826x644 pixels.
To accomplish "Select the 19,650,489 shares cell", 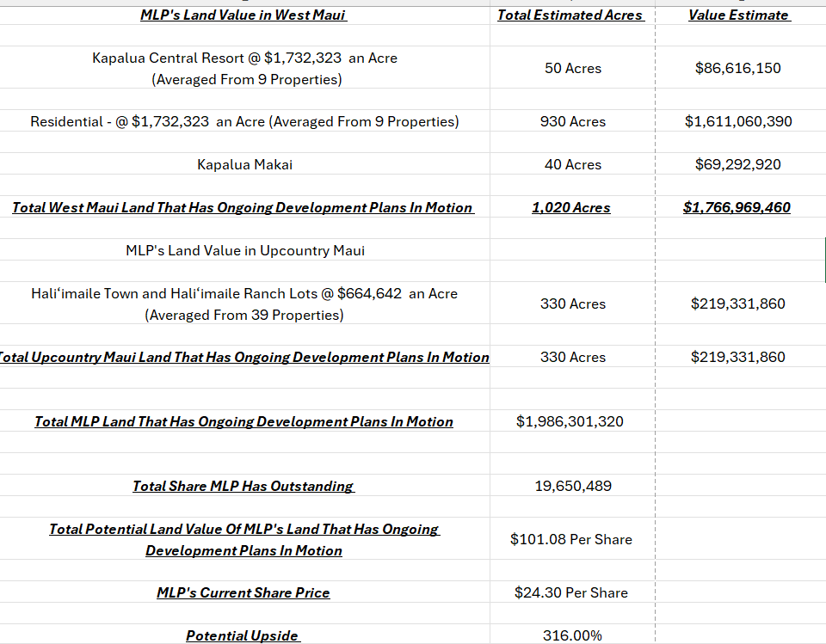I will pos(573,486).
